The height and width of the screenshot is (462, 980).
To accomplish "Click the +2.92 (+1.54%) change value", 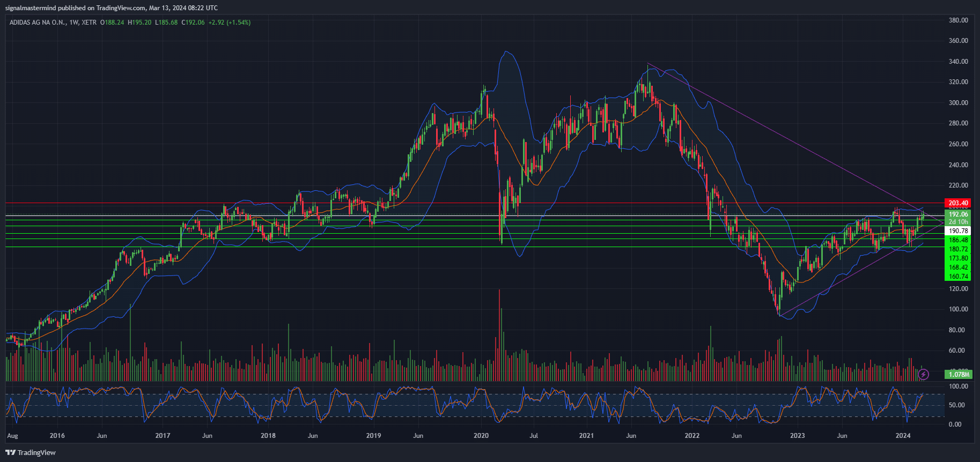I will [x=230, y=23].
